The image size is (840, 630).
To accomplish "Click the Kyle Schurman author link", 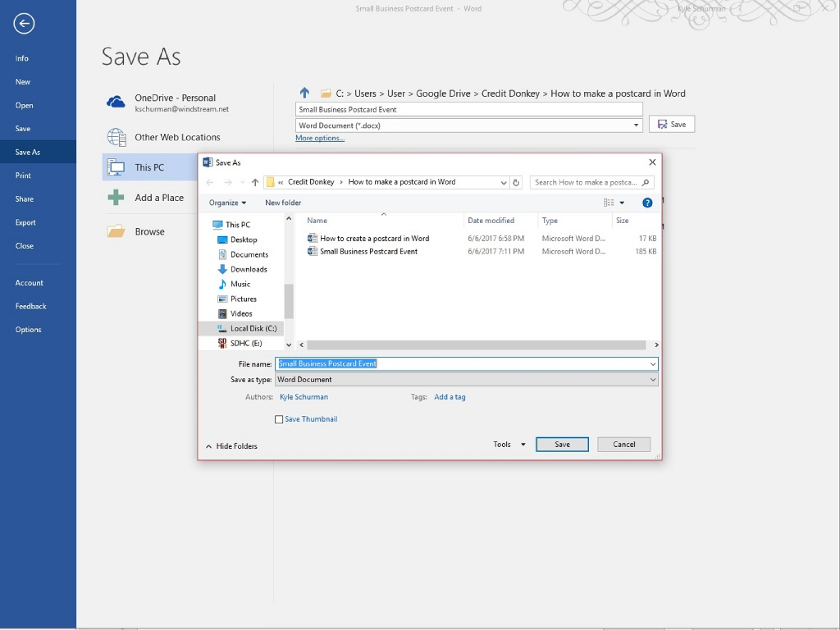I will coord(304,397).
